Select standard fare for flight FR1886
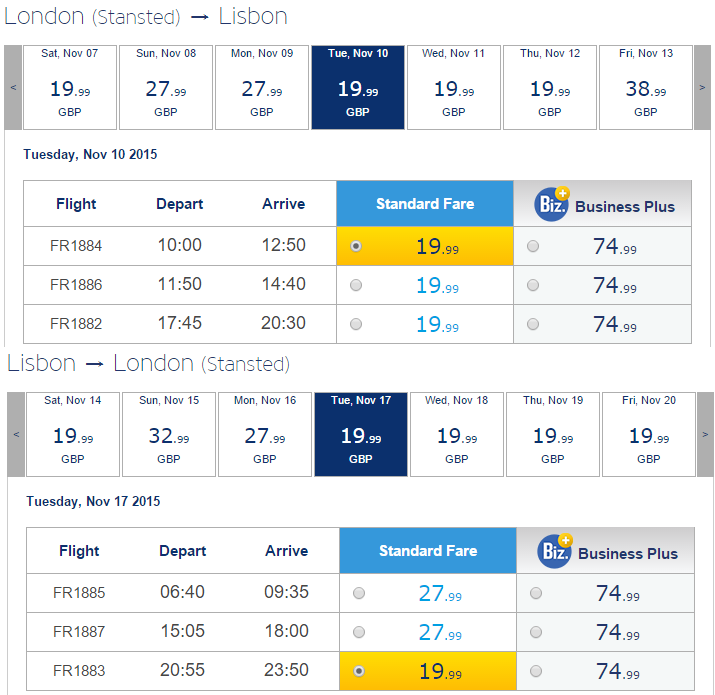 [356, 285]
